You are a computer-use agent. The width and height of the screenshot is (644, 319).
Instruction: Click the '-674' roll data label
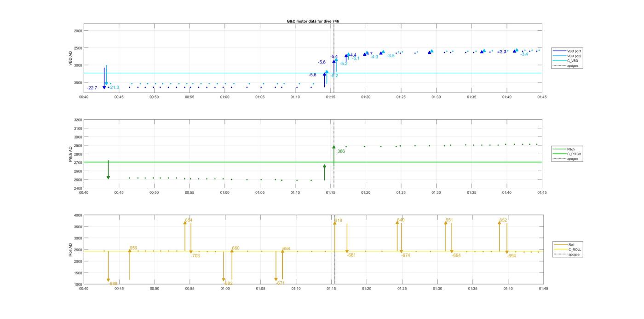[406, 255]
